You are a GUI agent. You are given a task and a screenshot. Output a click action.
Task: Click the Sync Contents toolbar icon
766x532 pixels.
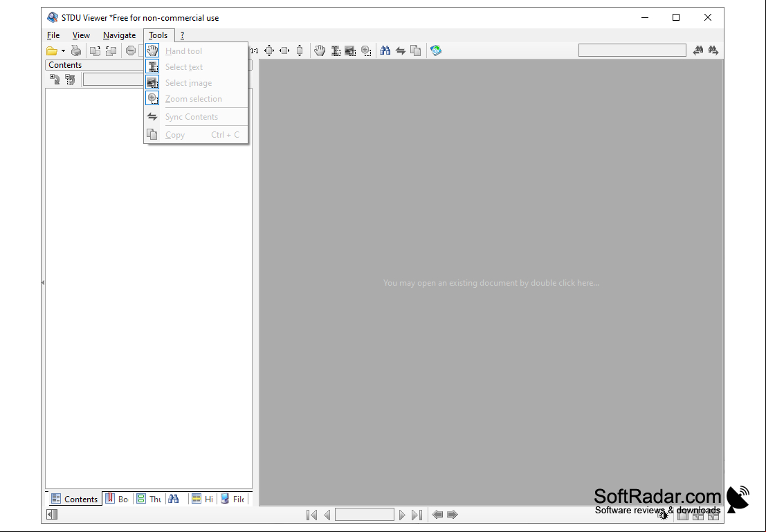[401, 51]
